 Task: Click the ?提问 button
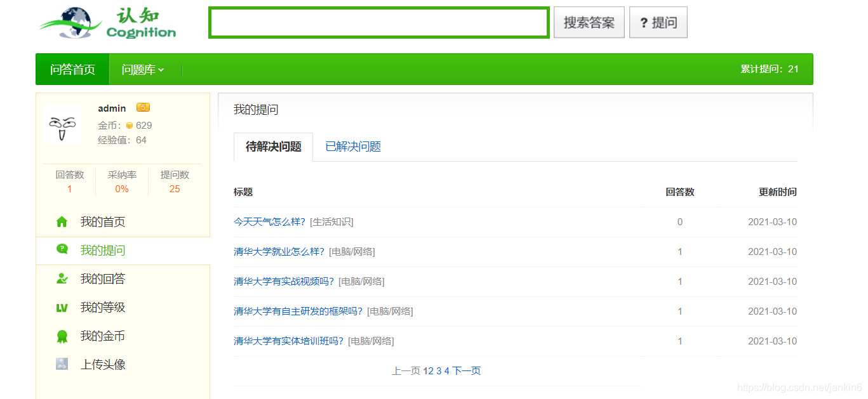click(658, 22)
